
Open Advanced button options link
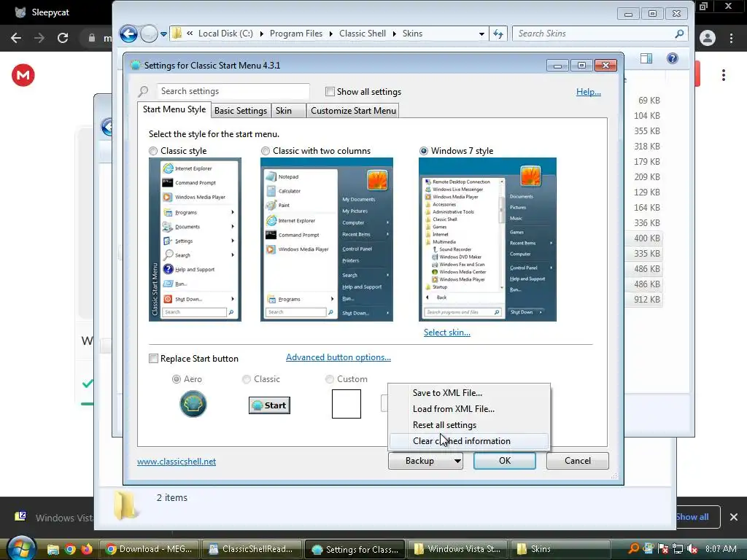click(x=338, y=357)
